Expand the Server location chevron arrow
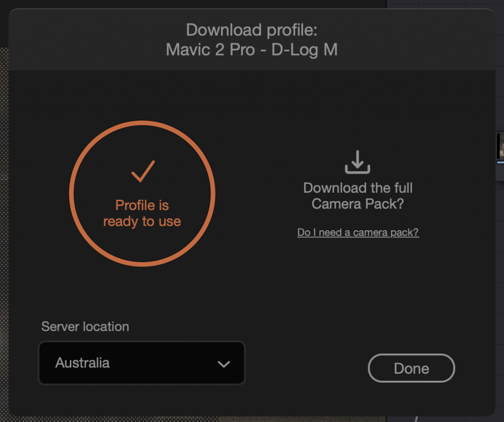Viewport: 504px width, 422px height. coord(224,364)
